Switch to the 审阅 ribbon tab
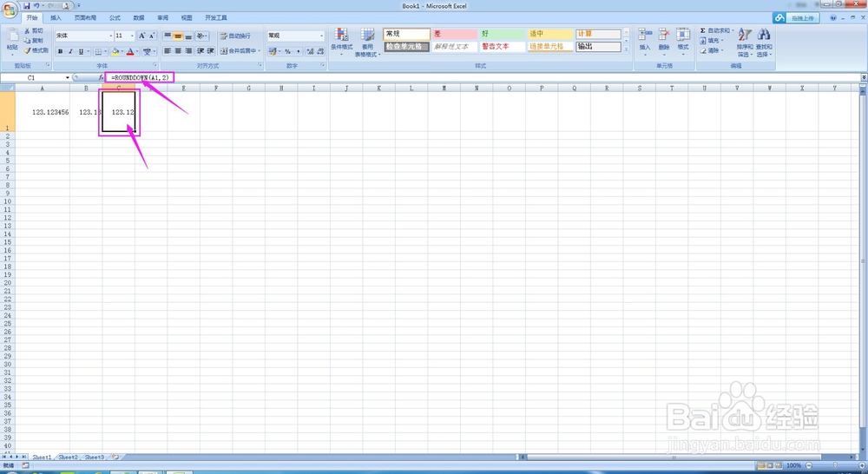The width and height of the screenshot is (868, 474). 163,17
